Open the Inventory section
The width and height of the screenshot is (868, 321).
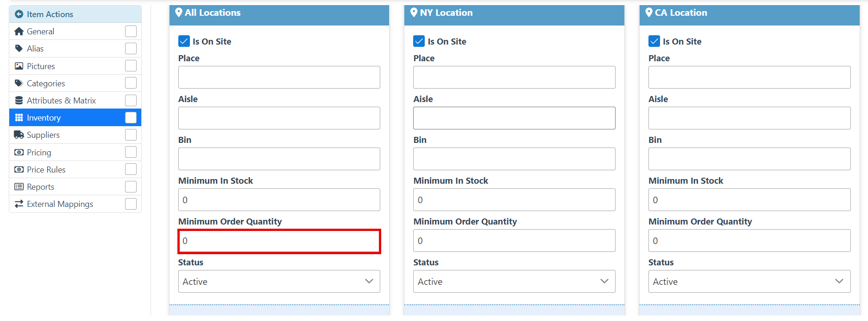44,118
